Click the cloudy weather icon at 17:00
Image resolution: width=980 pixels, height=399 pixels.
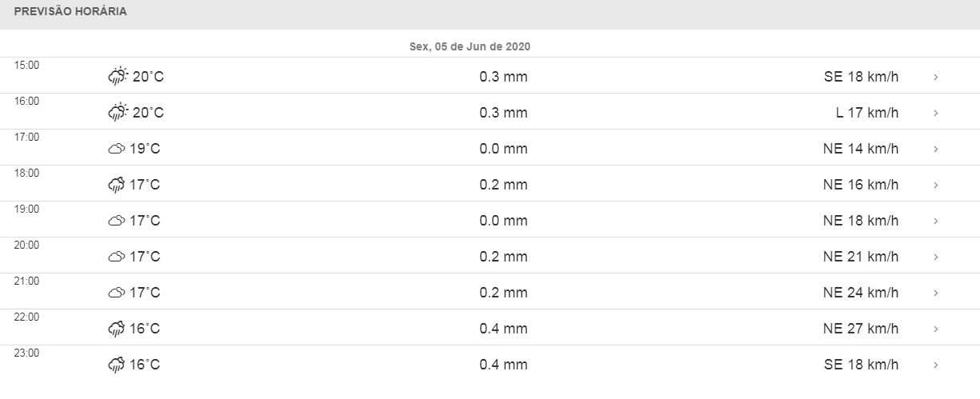pyautogui.click(x=116, y=149)
